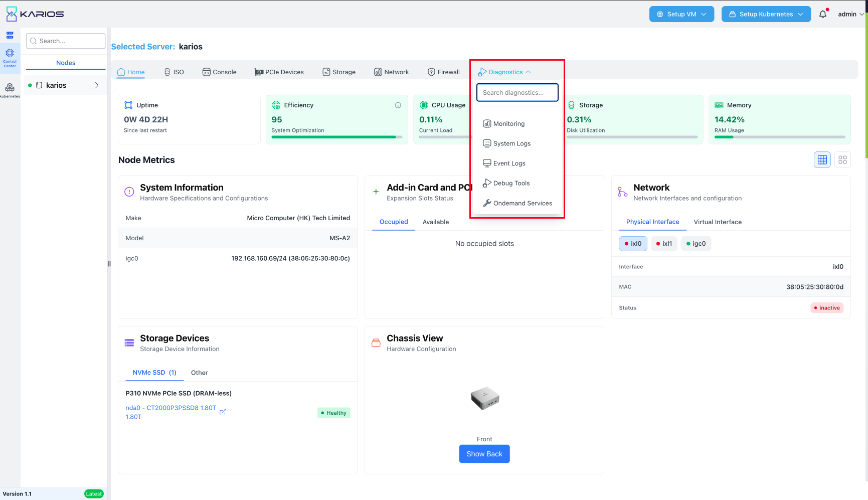This screenshot has height=500, width=868.
Task: Expand the Setup Kubernetes dropdown
Action: (x=766, y=14)
